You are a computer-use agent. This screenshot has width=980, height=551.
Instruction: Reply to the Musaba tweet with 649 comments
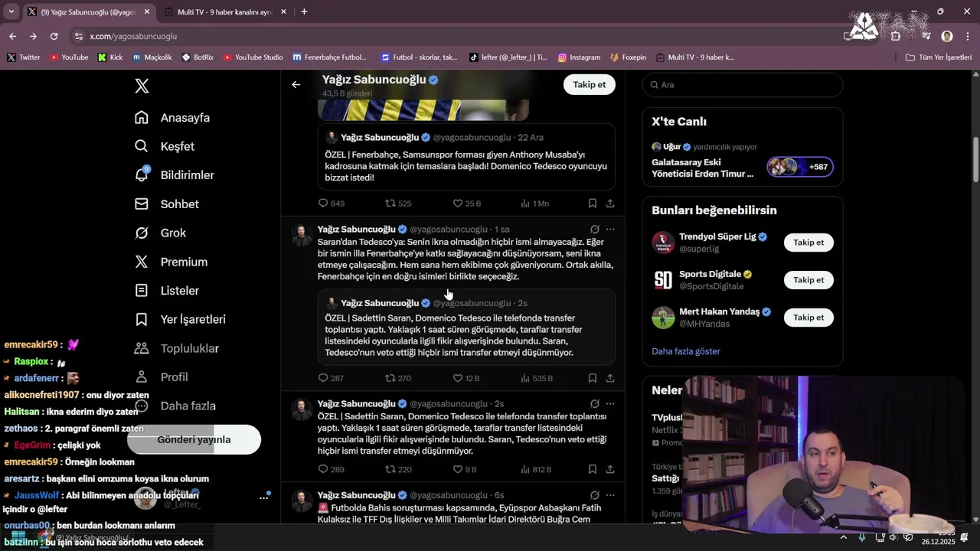click(x=332, y=204)
